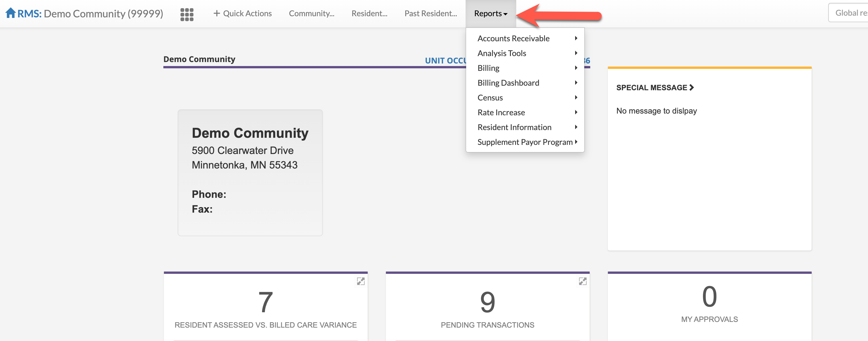Open the Resident menu
Viewport: 868px width, 341px height.
(x=369, y=13)
